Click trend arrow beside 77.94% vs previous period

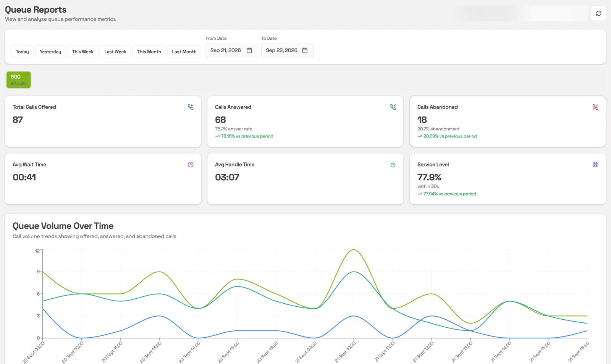click(420, 194)
